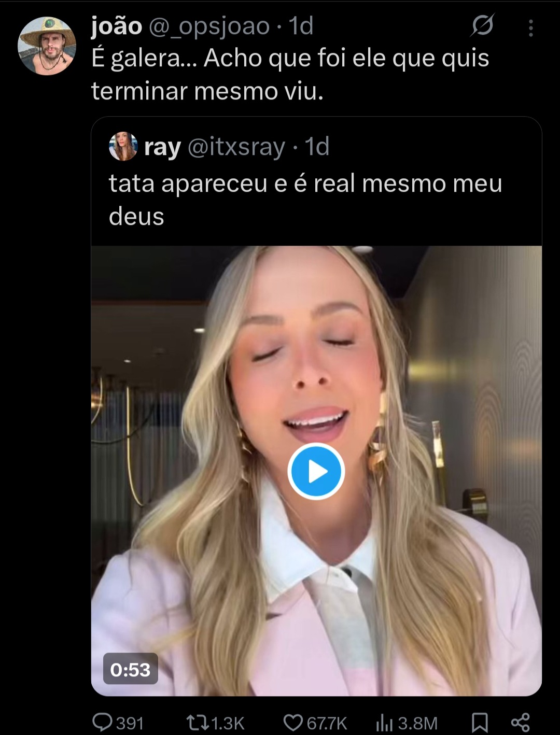The height and width of the screenshot is (735, 560).
Task: Play the embedded video
Action: pos(316,471)
